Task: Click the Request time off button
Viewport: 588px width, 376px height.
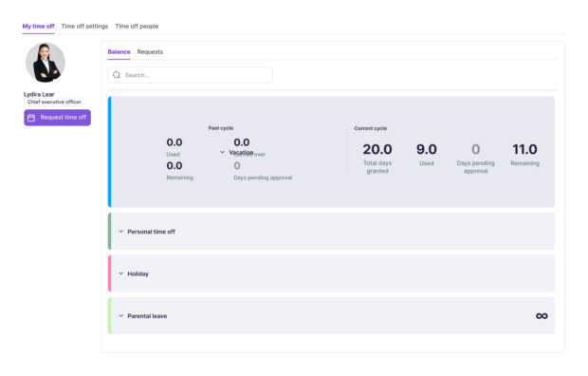Action: 57,118
